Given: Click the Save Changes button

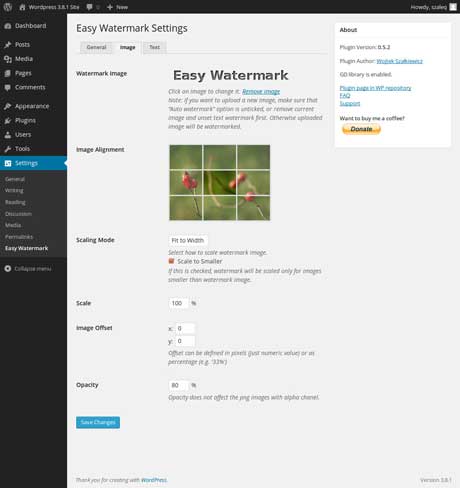Looking at the screenshot, I should (x=98, y=422).
